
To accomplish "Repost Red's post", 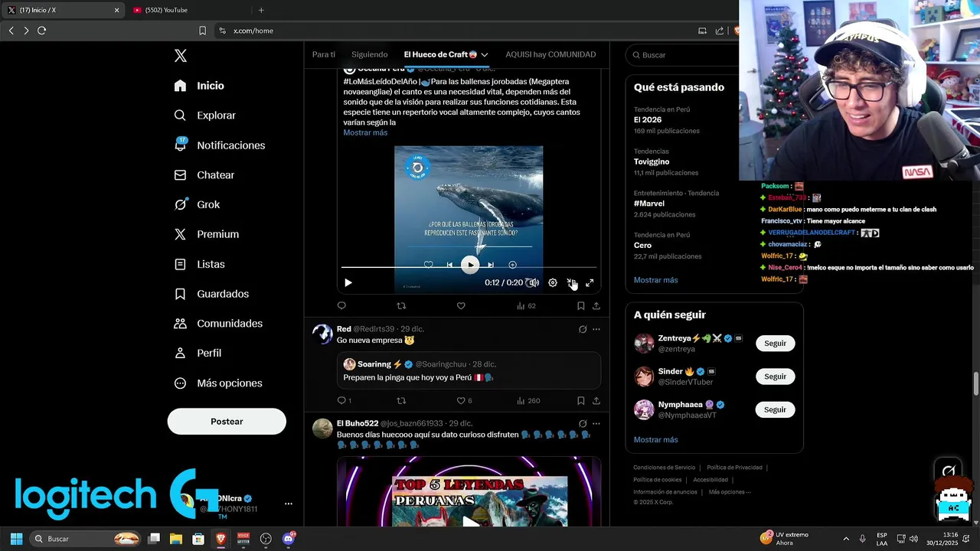I will (401, 401).
